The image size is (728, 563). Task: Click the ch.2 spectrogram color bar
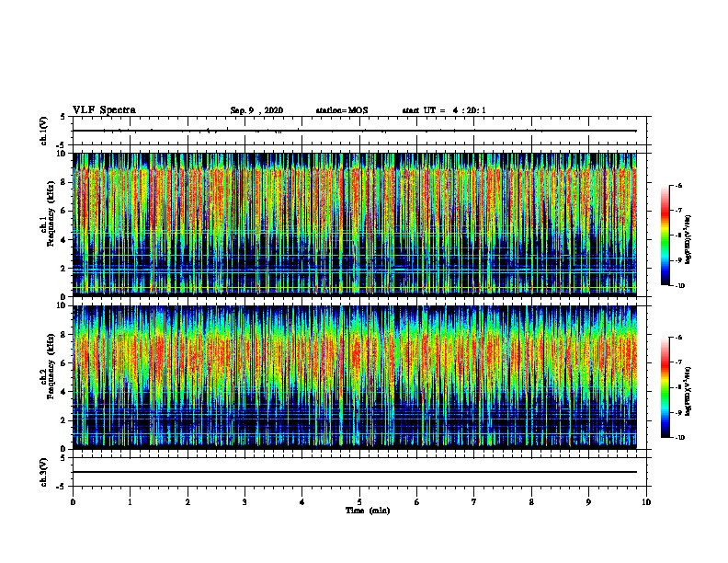click(665, 387)
